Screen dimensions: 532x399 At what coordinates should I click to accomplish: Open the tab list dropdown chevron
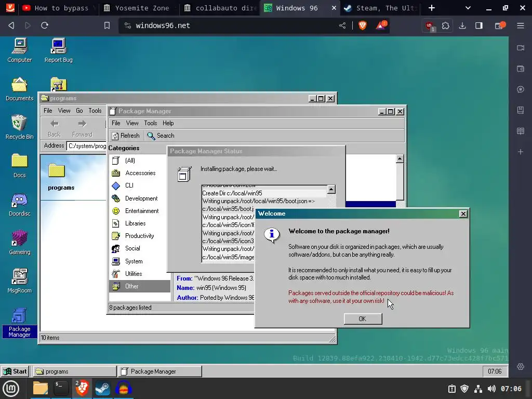[468, 8]
